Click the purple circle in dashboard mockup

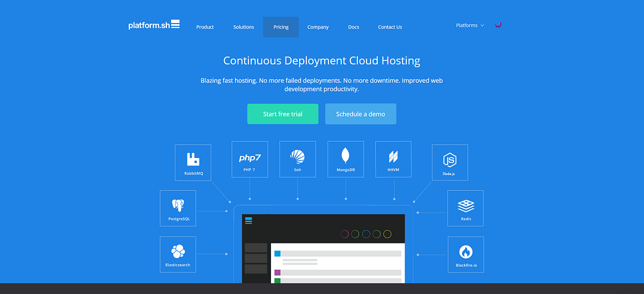[x=345, y=234]
